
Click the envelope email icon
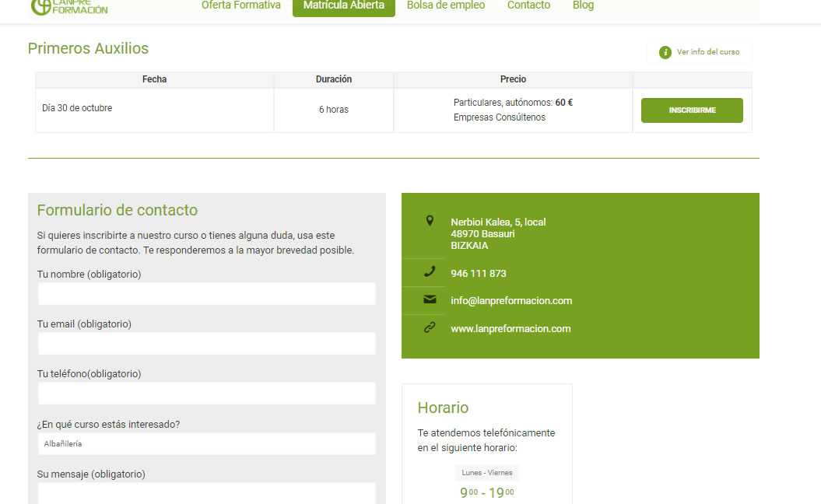click(x=430, y=299)
